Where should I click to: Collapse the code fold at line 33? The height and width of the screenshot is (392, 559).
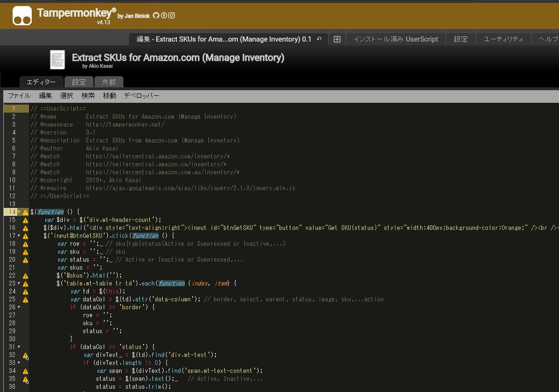pos(19,363)
